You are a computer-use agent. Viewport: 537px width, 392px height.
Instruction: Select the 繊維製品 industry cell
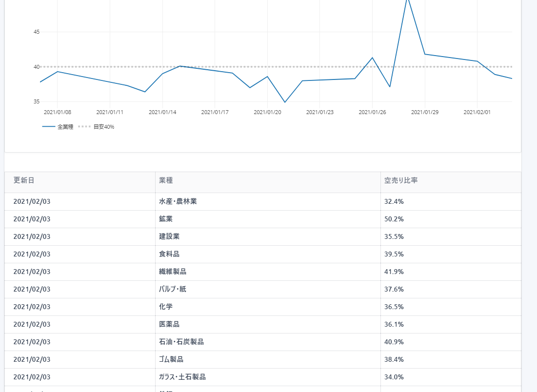tap(173, 272)
